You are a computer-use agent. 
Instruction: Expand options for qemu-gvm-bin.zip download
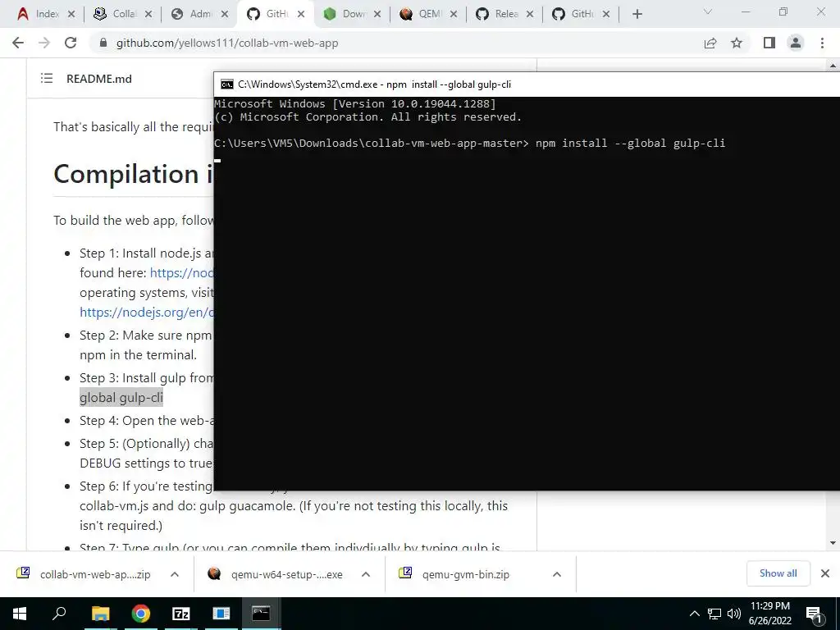pyautogui.click(x=557, y=574)
